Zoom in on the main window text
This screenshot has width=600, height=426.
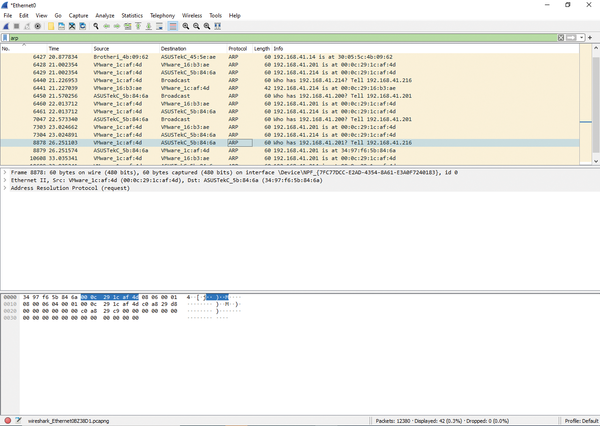click(186, 26)
